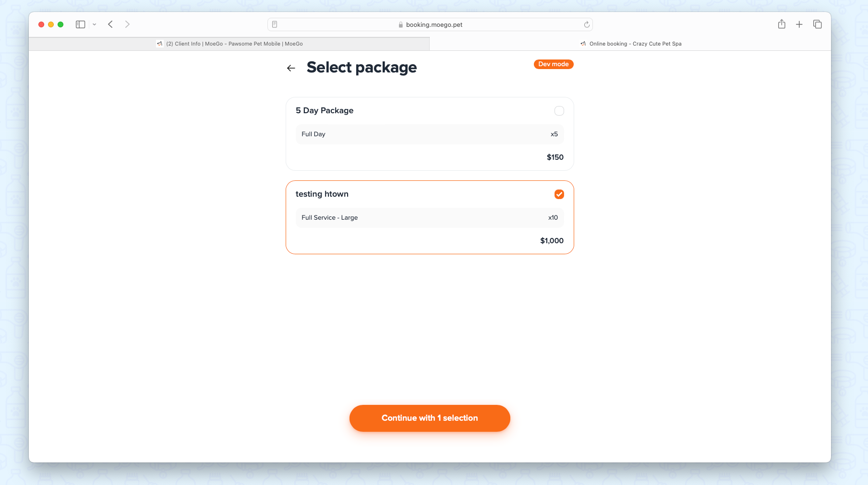The height and width of the screenshot is (485, 868).
Task: Click the booking.moego.pet address field
Action: [430, 24]
